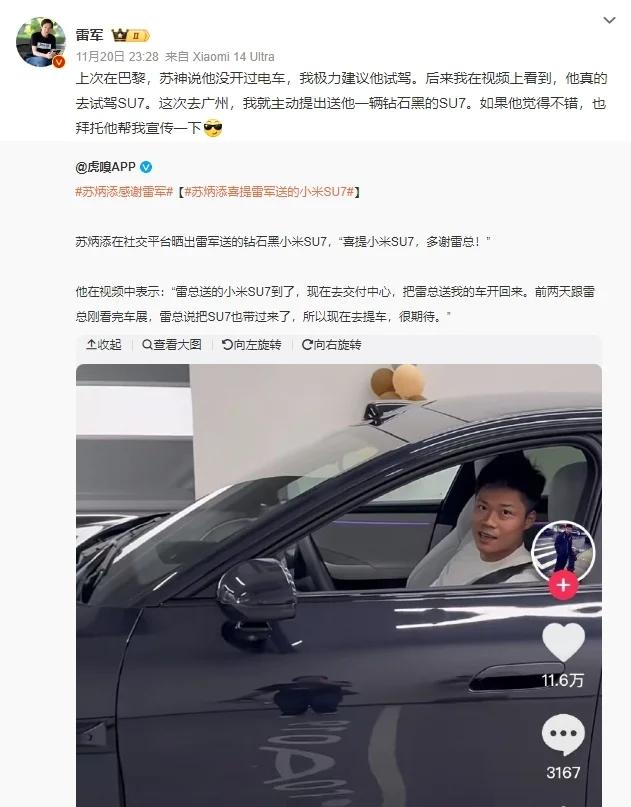Click the circular uploader avatar in video
Image resolution: width=631 pixels, height=807 pixels.
[x=563, y=552]
